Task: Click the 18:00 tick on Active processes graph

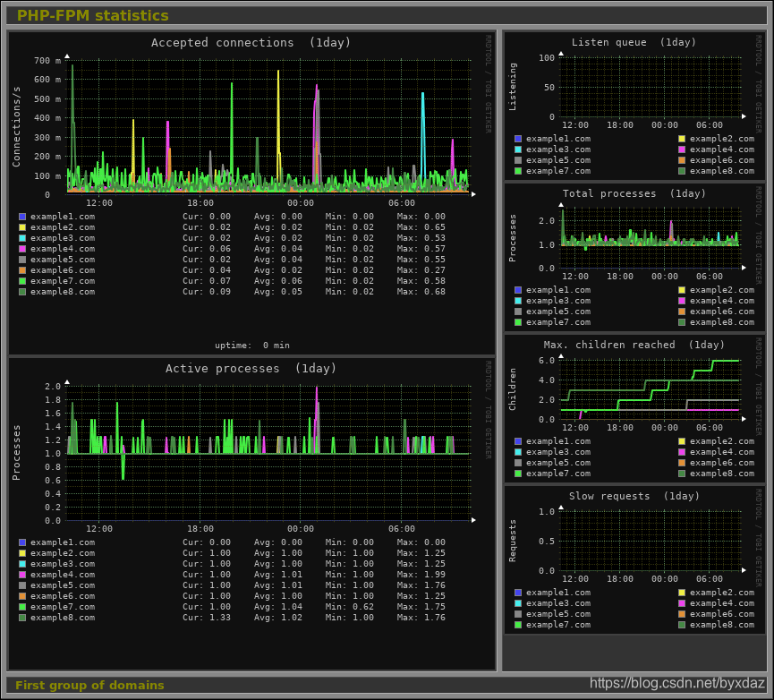Action: point(200,529)
